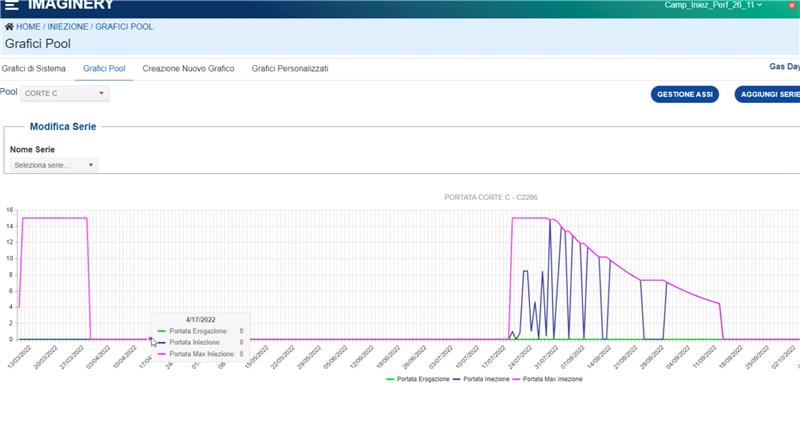Click the 05/06/2022 x-axis label
This screenshot has height=448, width=800.
pos(336,357)
